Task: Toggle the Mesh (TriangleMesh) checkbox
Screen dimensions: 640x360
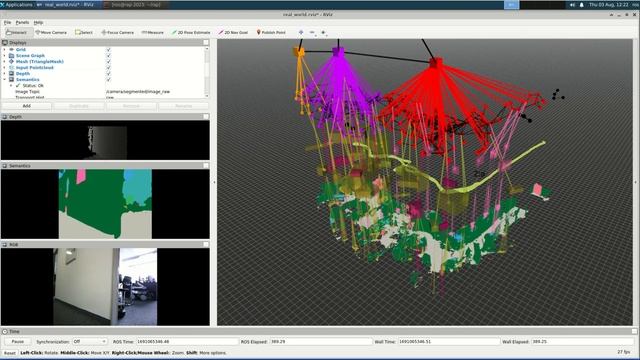Action: pos(109,61)
